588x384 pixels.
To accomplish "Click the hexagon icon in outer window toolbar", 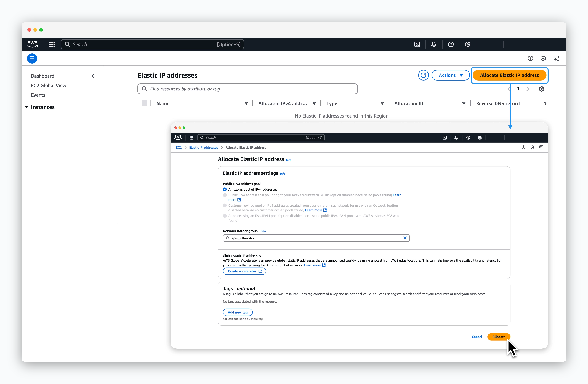I will pos(543,58).
